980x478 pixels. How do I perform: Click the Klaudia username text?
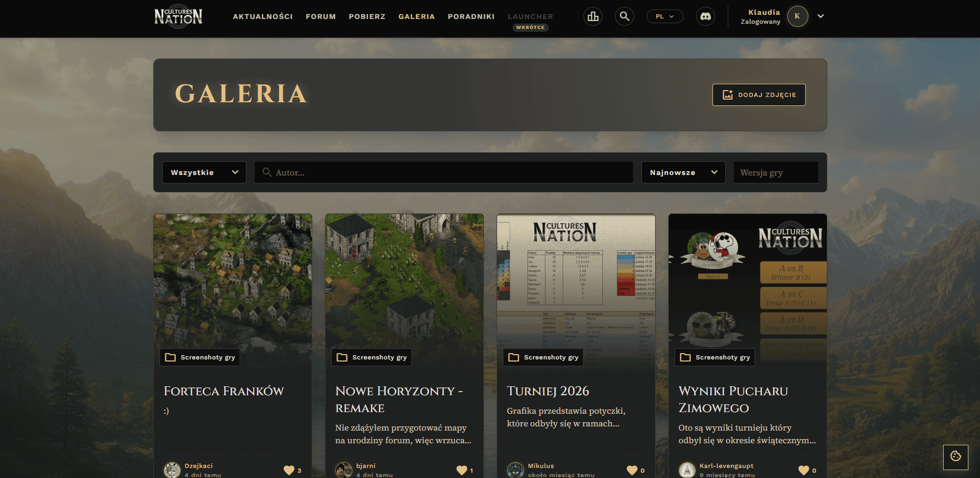[764, 12]
